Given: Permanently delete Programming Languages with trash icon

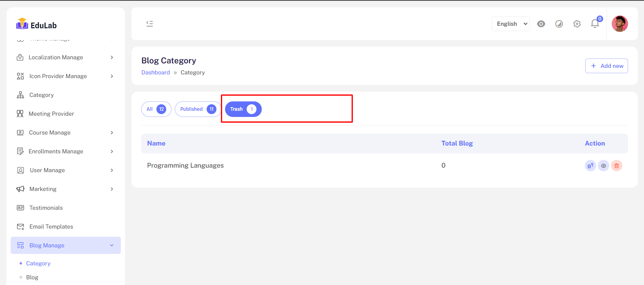Looking at the screenshot, I should point(617,166).
